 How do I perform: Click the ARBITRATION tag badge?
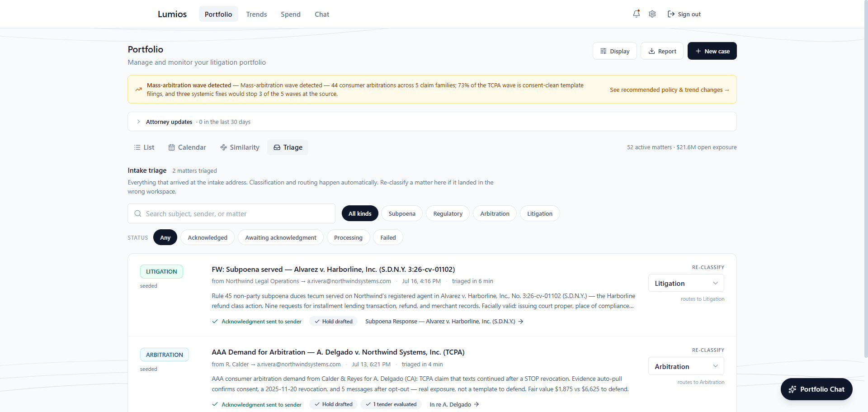click(x=165, y=355)
